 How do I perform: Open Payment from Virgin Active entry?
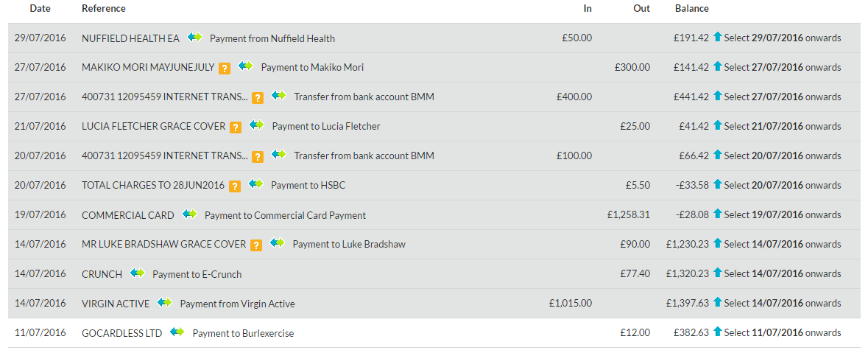pos(237,304)
